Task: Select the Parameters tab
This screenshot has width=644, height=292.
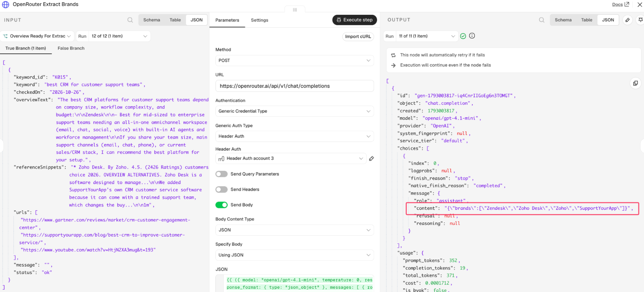Action: (227, 20)
